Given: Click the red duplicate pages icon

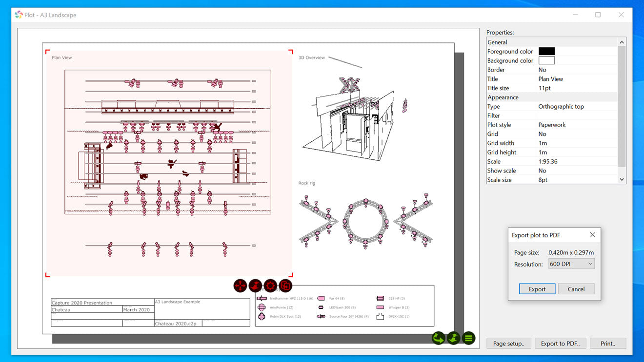Looking at the screenshot, I should 285,286.
